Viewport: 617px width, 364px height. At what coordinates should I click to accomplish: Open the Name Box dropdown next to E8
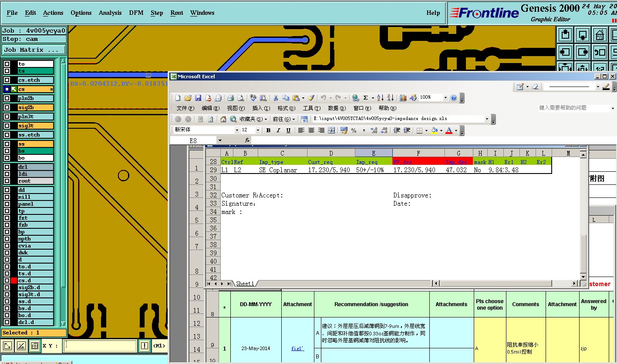(220, 140)
